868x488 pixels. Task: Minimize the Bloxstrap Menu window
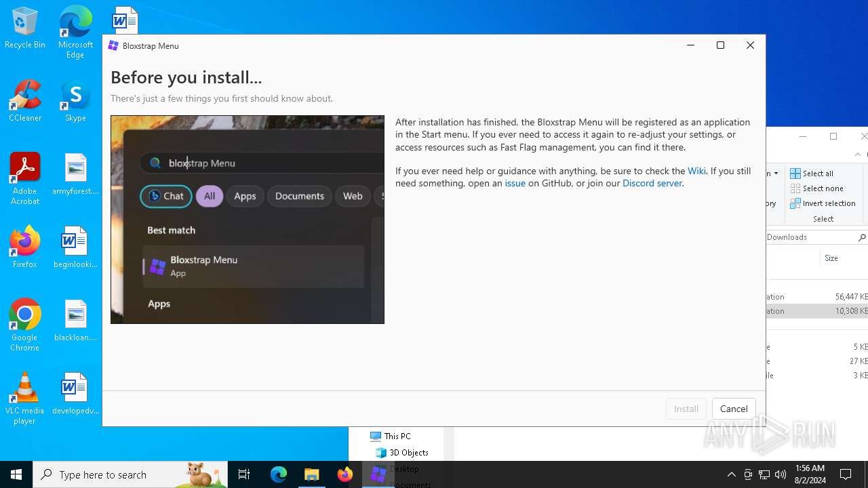click(x=690, y=45)
